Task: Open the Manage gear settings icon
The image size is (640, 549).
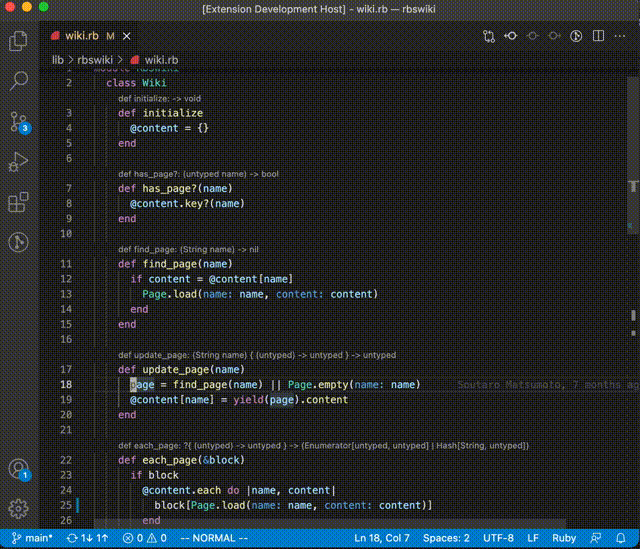Action: [x=18, y=509]
